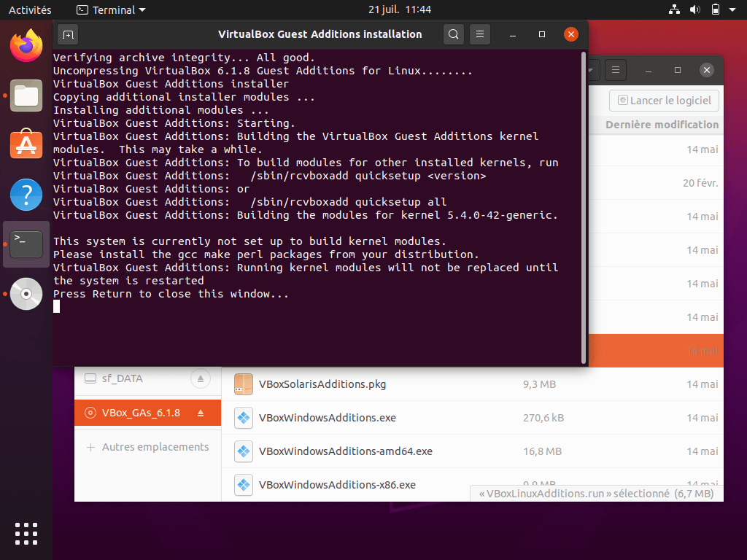Eject sf_DATA in sidebar
The width and height of the screenshot is (747, 560).
click(x=201, y=378)
